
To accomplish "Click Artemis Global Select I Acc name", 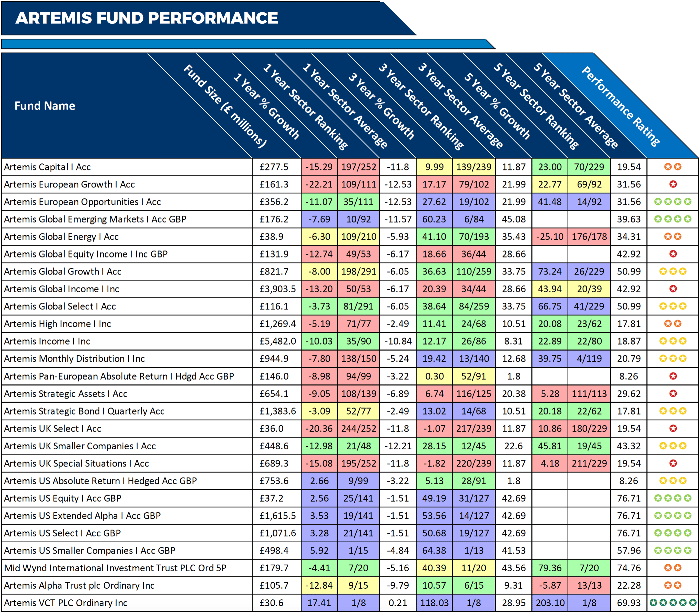I will click(x=60, y=306).
